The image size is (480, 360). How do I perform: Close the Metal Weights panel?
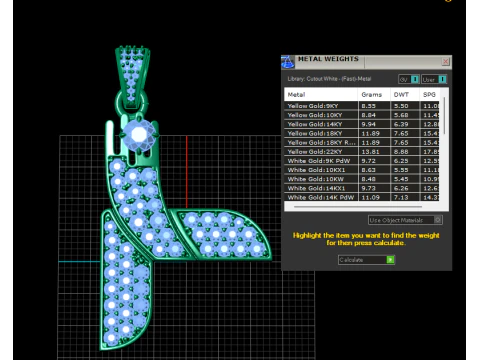(445, 62)
